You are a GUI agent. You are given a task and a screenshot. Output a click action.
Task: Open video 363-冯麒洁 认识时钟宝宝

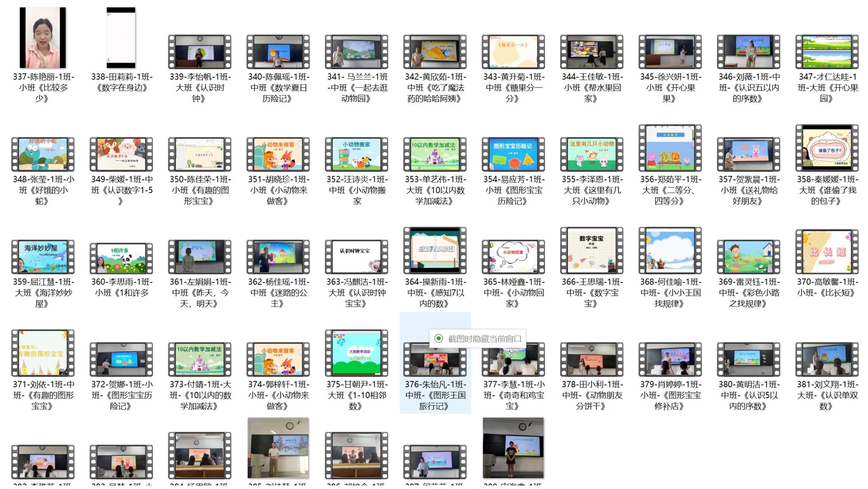(356, 257)
